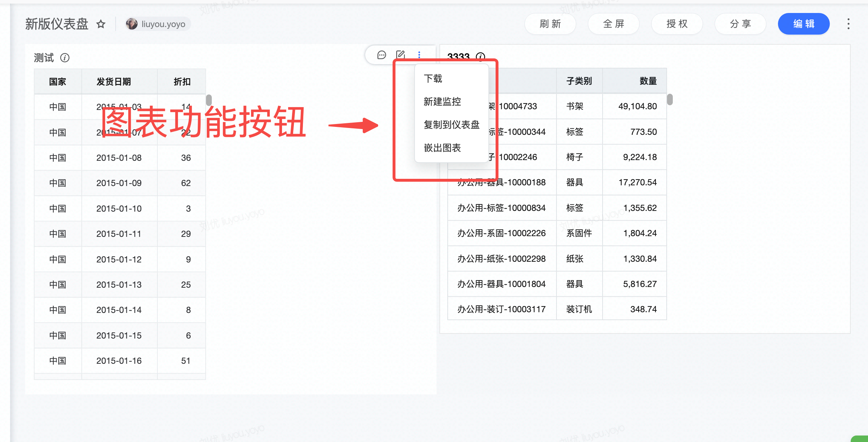
Task: Select 下载 from the chart menu
Action: 433,79
